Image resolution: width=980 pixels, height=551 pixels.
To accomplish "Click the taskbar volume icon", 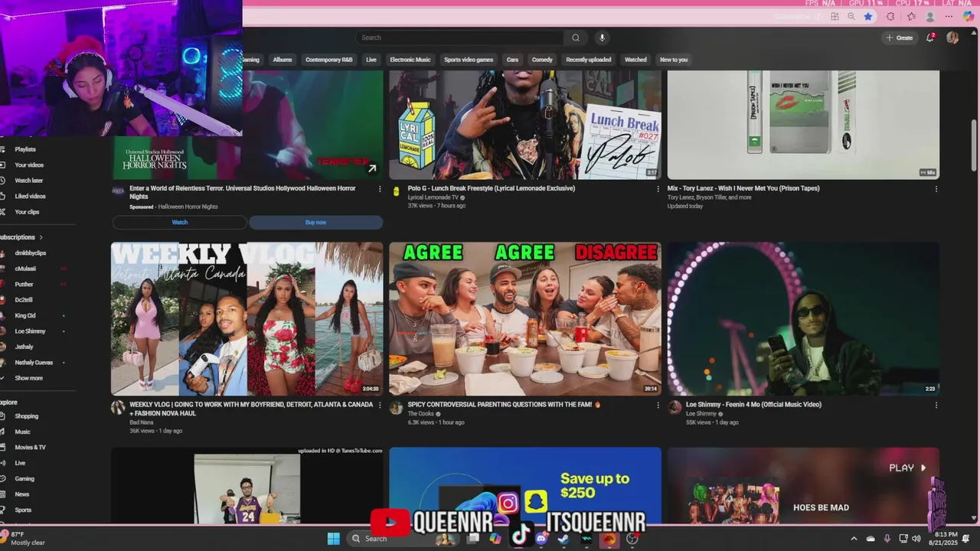I will pos(917,539).
